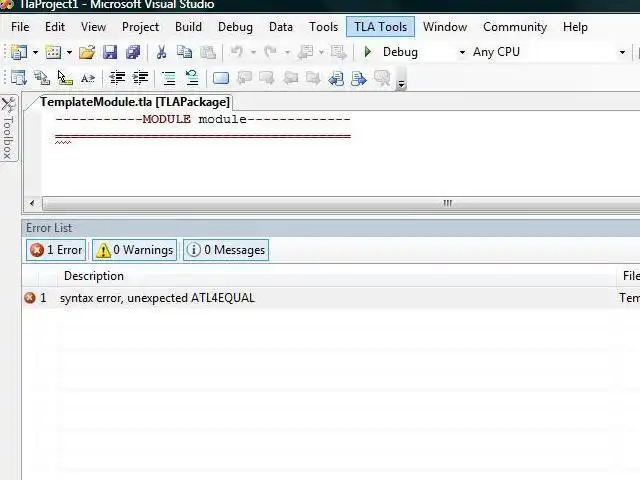Click the Error List panel title
640x480 pixels.
[49, 228]
